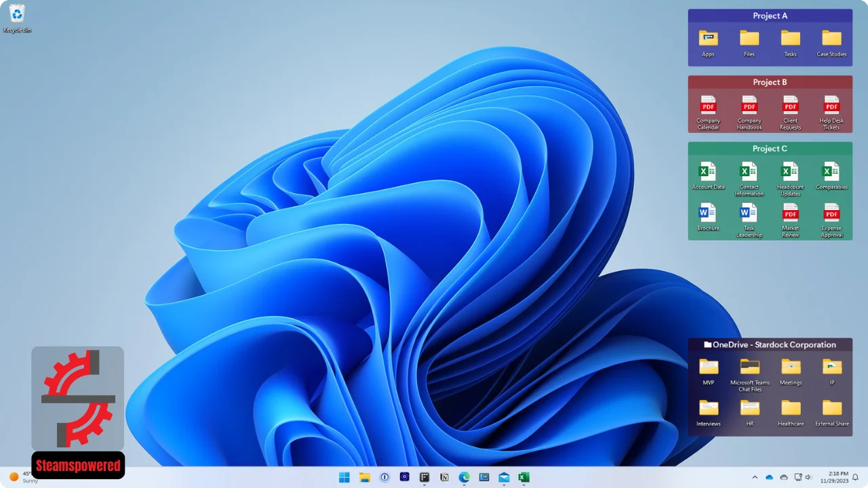Open the volume control in system tray

(808, 477)
